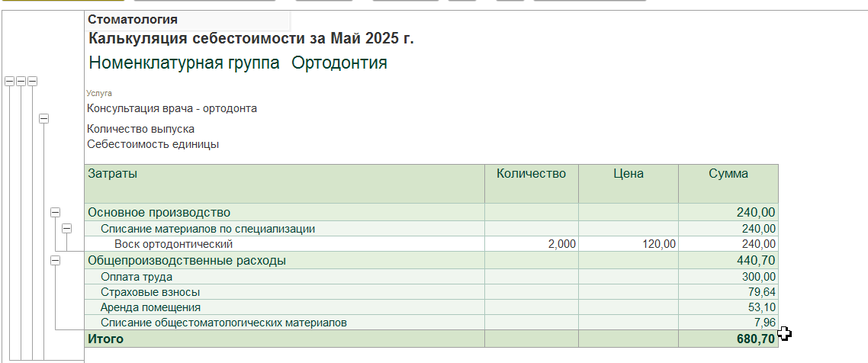
Task: Select the Затраты column header
Action: [285, 184]
